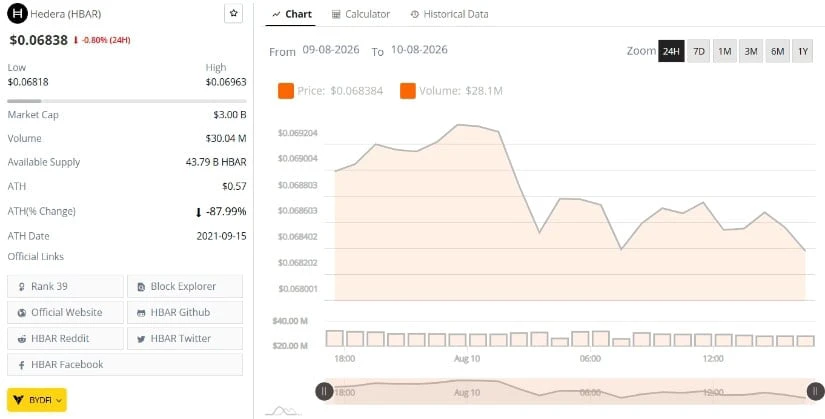Click the ATH value $0.57
This screenshot has height=419, width=825.
pos(234,186)
